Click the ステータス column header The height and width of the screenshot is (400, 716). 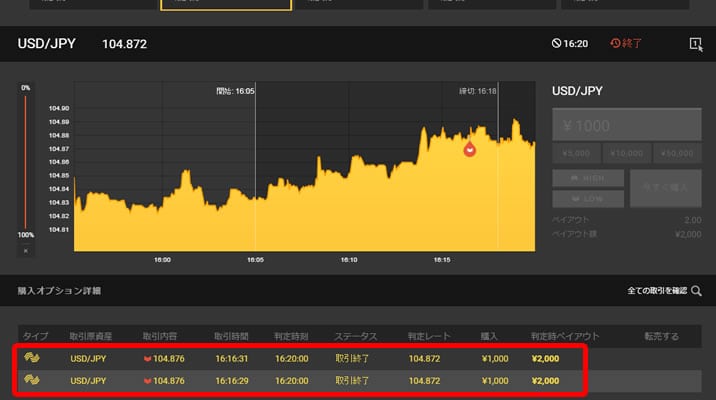(x=356, y=337)
